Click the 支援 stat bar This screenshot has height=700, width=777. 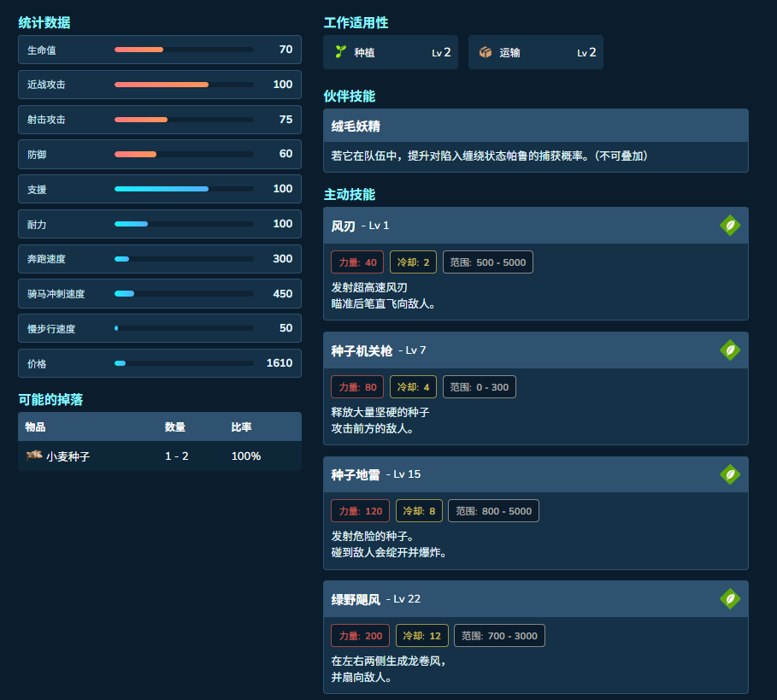[x=184, y=189]
